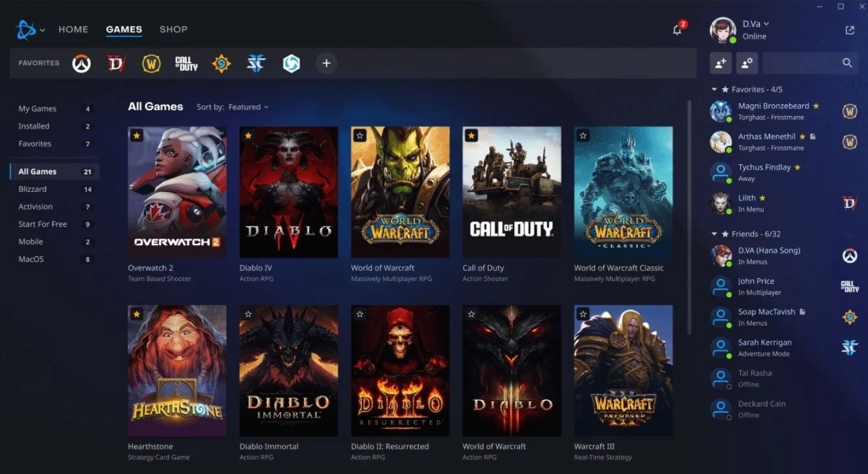Click Tychus Findlay's avatar icon
This screenshot has width=868, height=474.
coord(721,172)
